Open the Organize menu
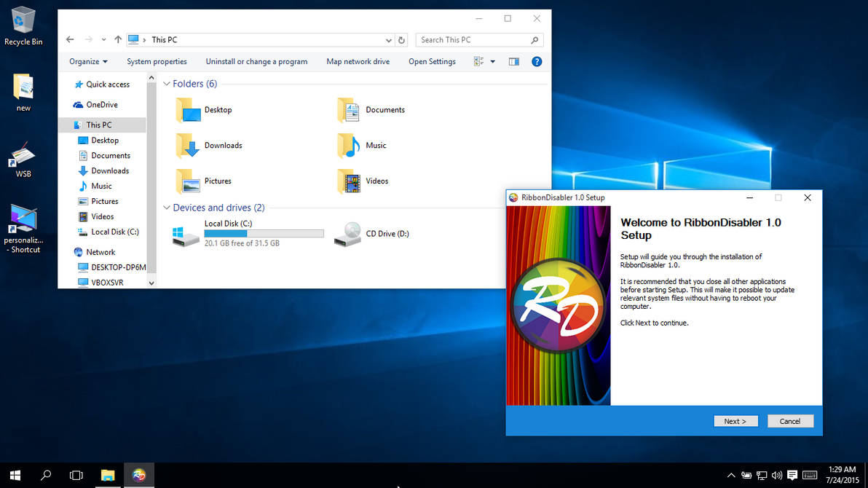Viewport: 868px width, 488px height. coord(86,61)
